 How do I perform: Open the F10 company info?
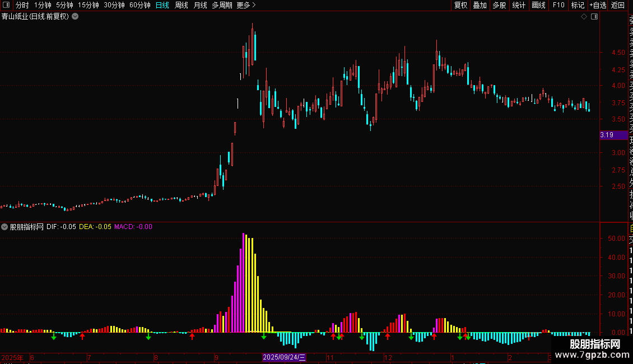(x=558, y=5)
